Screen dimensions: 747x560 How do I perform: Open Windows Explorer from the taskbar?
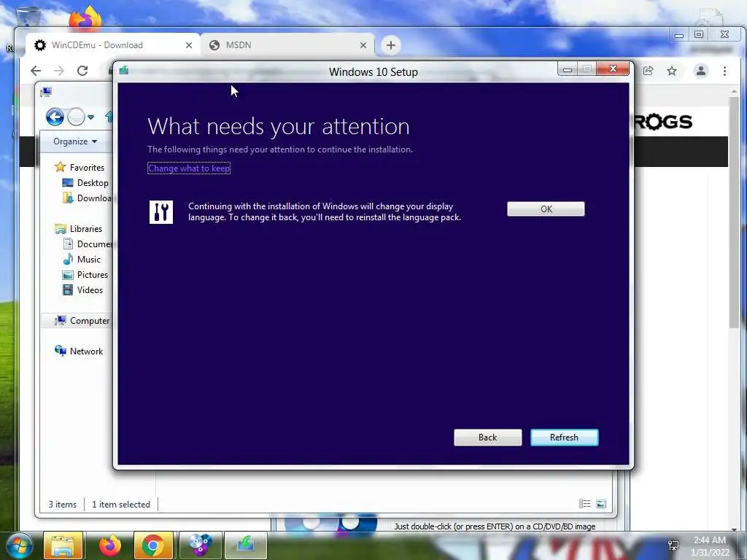click(x=63, y=545)
